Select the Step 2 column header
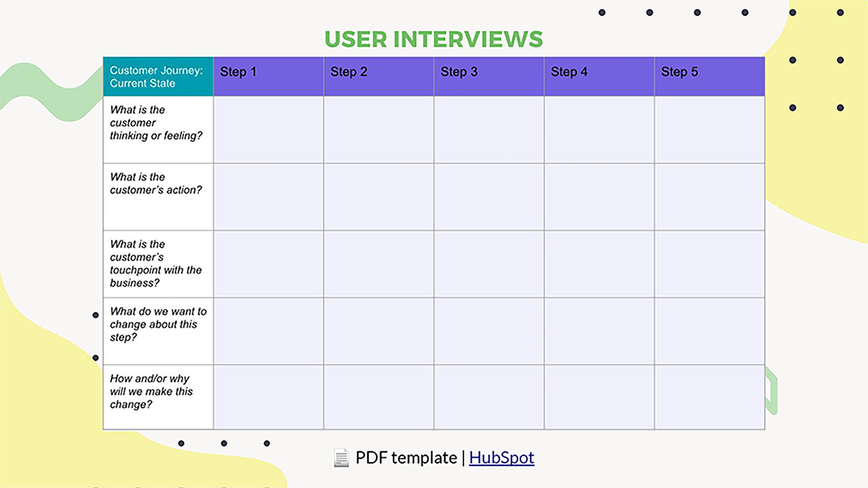Viewport: 868px width, 488px height. [x=378, y=77]
